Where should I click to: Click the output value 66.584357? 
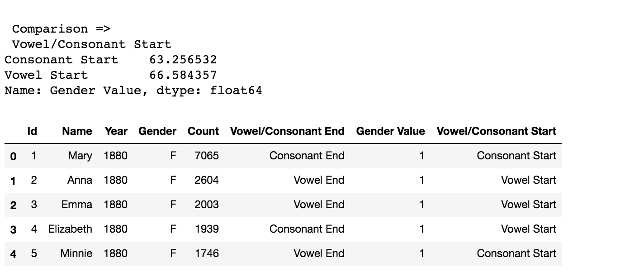[x=183, y=75]
